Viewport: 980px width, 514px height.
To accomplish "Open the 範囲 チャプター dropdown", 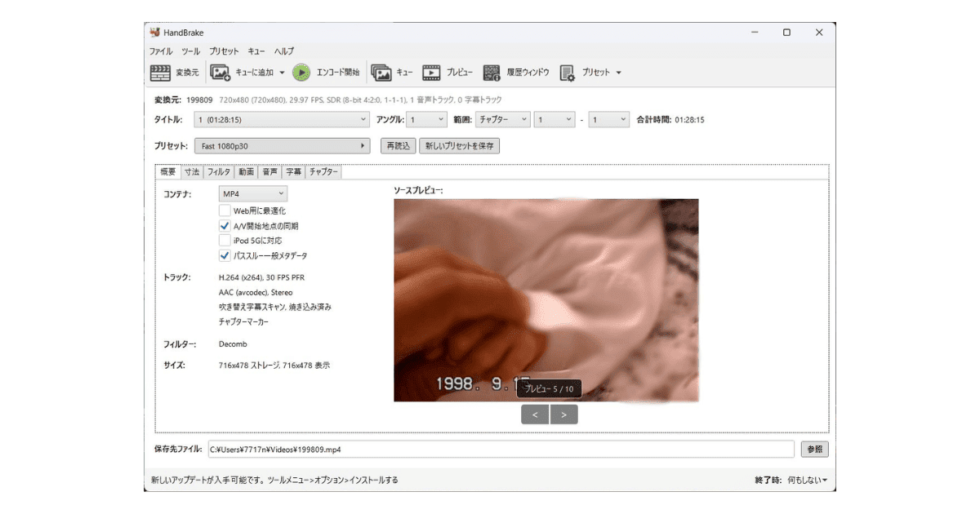I will point(503,119).
